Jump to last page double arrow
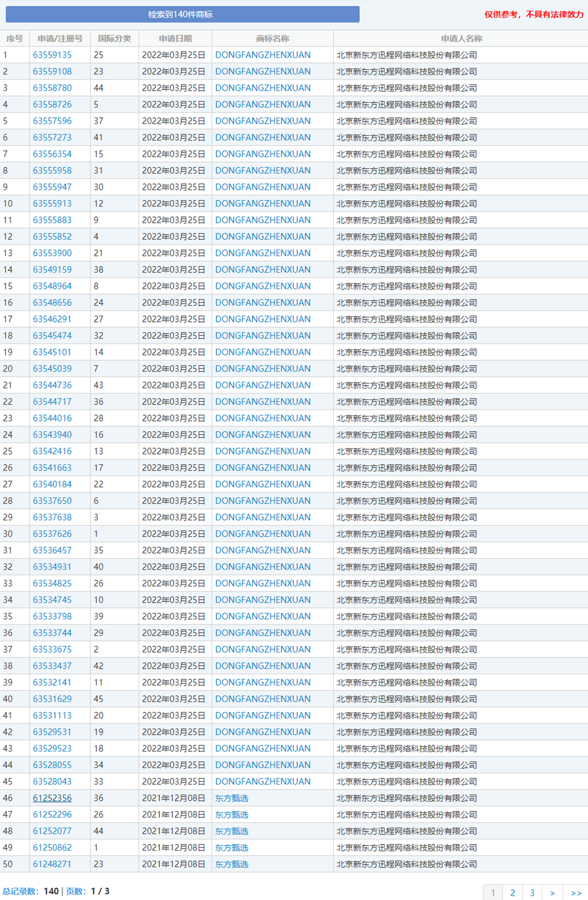The width and height of the screenshot is (588, 900). [x=576, y=892]
